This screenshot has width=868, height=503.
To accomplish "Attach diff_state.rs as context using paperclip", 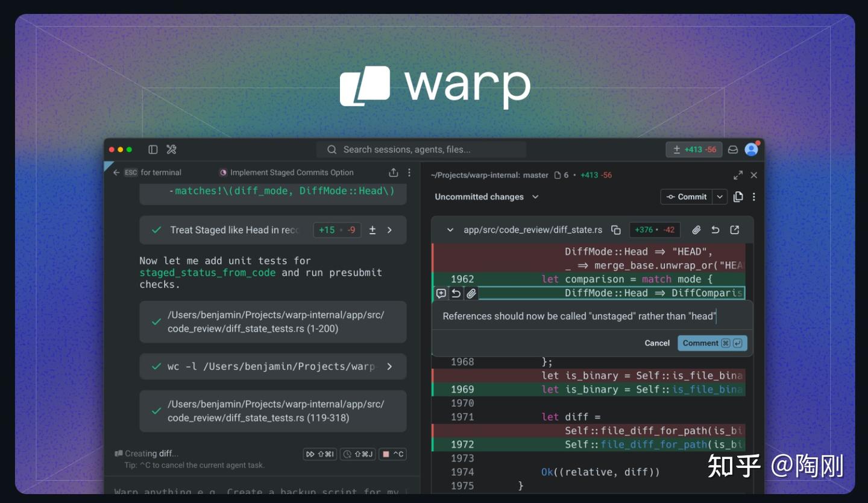I will click(x=696, y=230).
